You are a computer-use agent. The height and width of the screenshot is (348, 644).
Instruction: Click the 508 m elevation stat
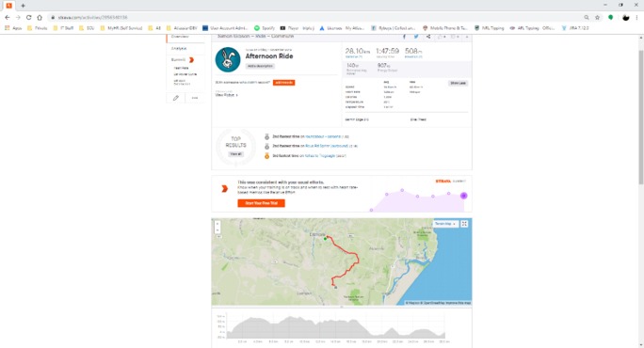(413, 52)
